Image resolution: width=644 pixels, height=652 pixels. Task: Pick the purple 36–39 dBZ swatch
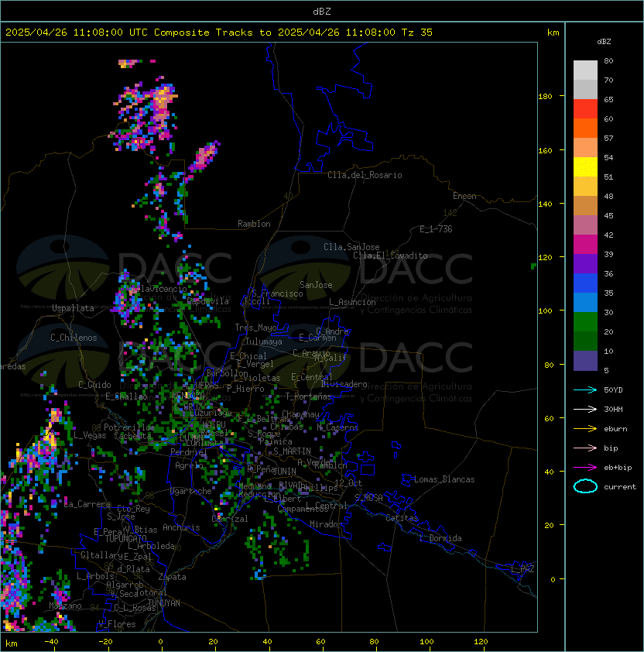[585, 263]
